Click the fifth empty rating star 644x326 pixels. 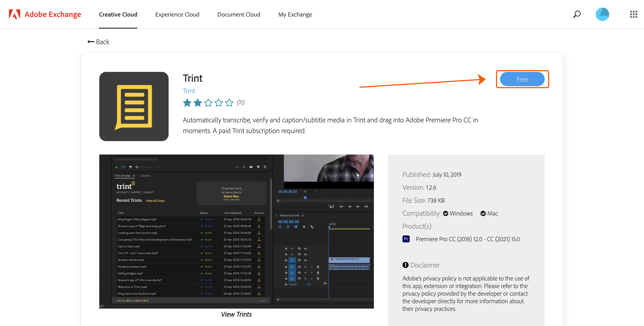229,102
